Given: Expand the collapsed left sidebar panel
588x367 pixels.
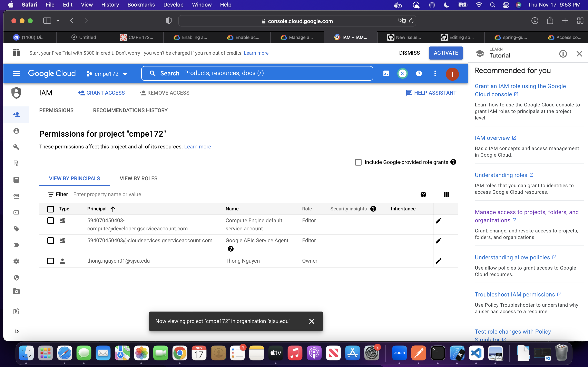Looking at the screenshot, I should (x=16, y=331).
